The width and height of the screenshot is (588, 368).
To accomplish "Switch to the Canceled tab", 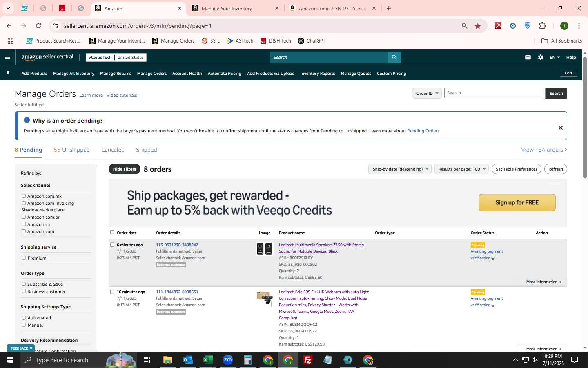I will pos(113,150).
